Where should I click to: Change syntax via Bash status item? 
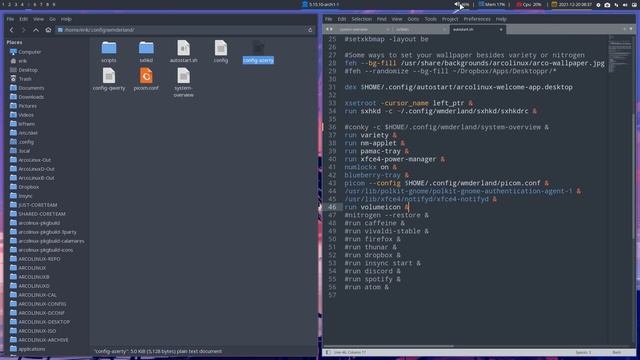pyautogui.click(x=617, y=352)
